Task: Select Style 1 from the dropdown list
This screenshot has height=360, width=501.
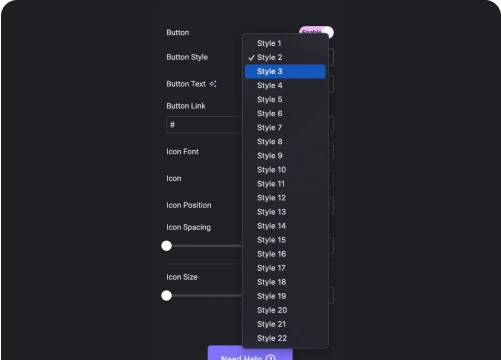Action: [x=285, y=43]
